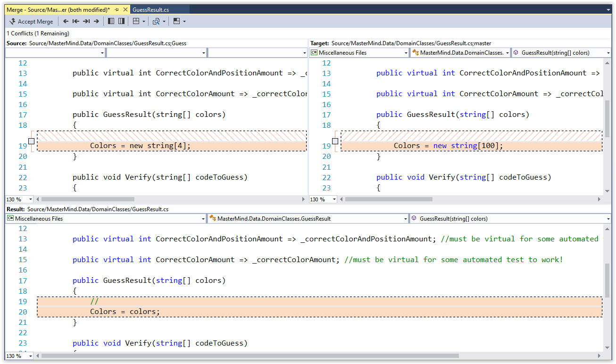Switch to the GuessResult.cs tab

(151, 9)
